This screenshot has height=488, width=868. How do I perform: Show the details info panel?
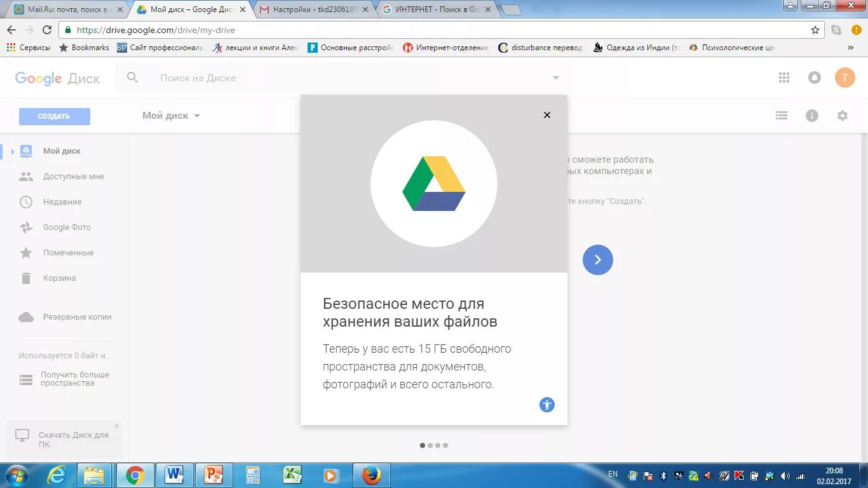pos(812,115)
